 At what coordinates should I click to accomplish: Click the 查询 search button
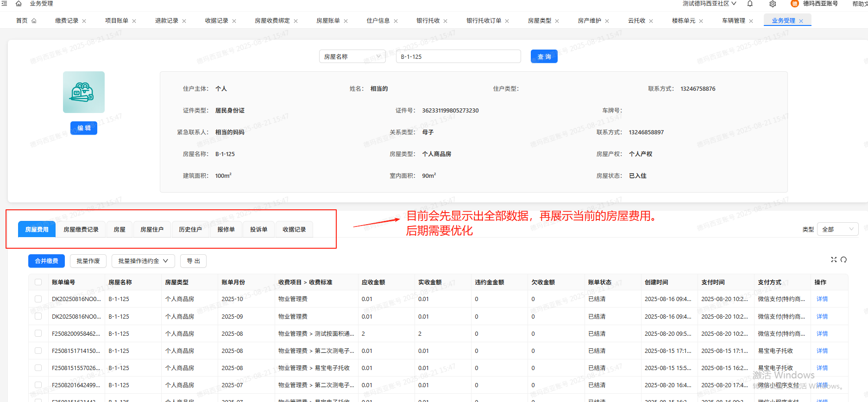pyautogui.click(x=544, y=57)
